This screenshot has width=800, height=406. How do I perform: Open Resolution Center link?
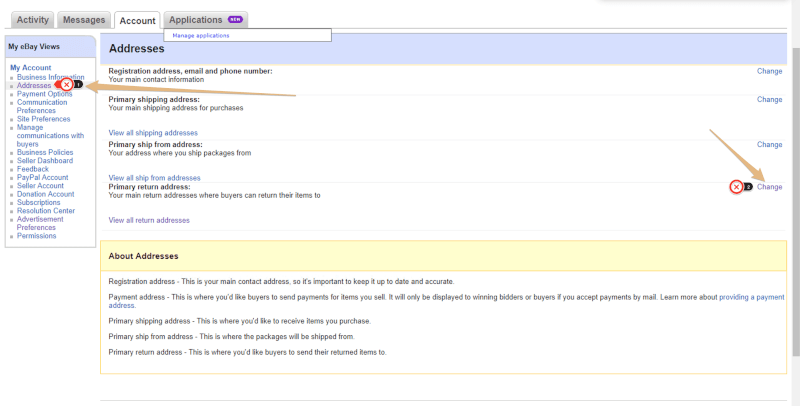pyautogui.click(x=46, y=211)
